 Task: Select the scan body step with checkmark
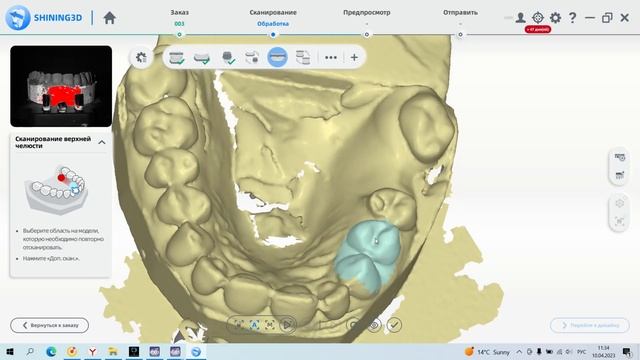click(x=228, y=58)
